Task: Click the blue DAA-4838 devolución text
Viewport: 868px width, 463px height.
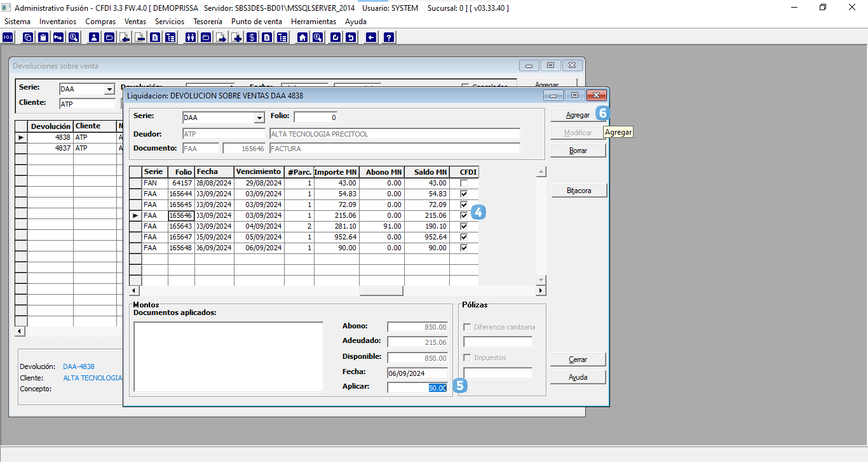Action: coord(79,366)
